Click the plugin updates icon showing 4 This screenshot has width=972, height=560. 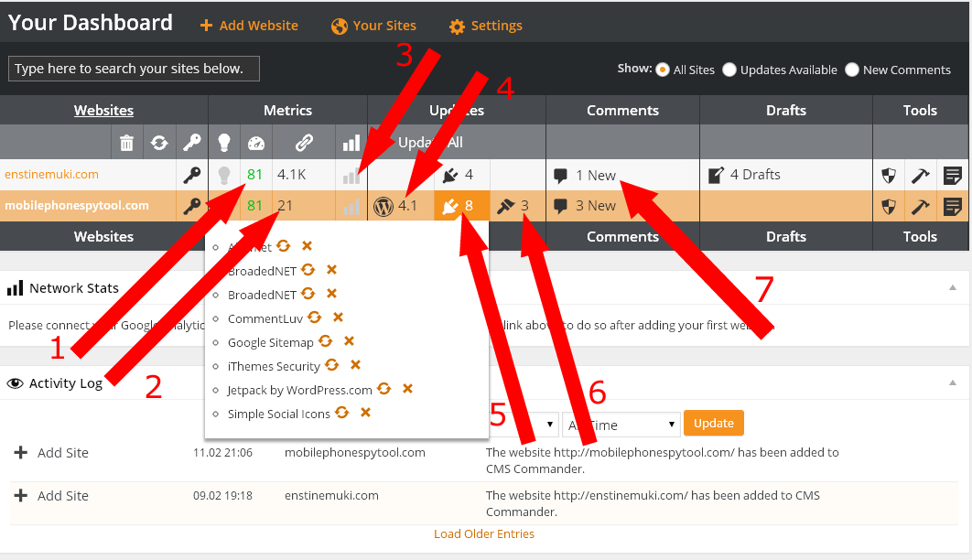[x=450, y=175]
